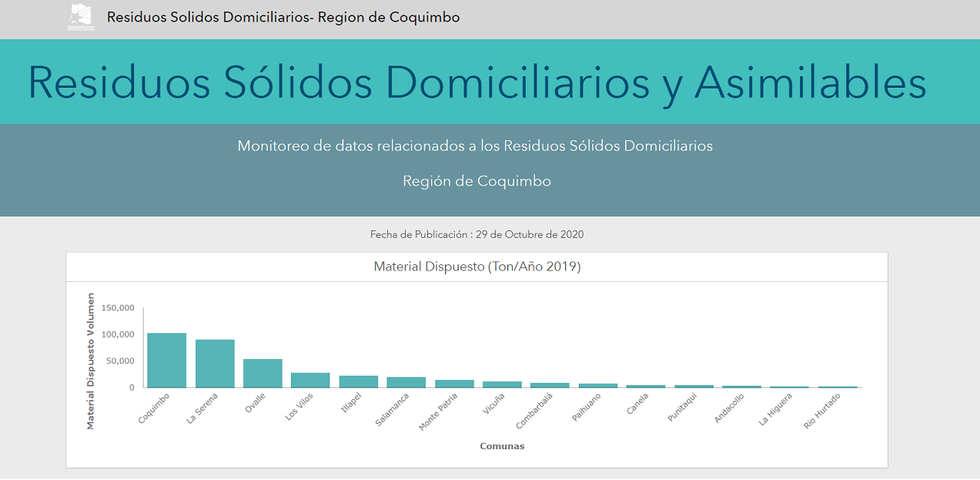Select the Salamanca bar
This screenshot has height=480, width=980.
406,381
